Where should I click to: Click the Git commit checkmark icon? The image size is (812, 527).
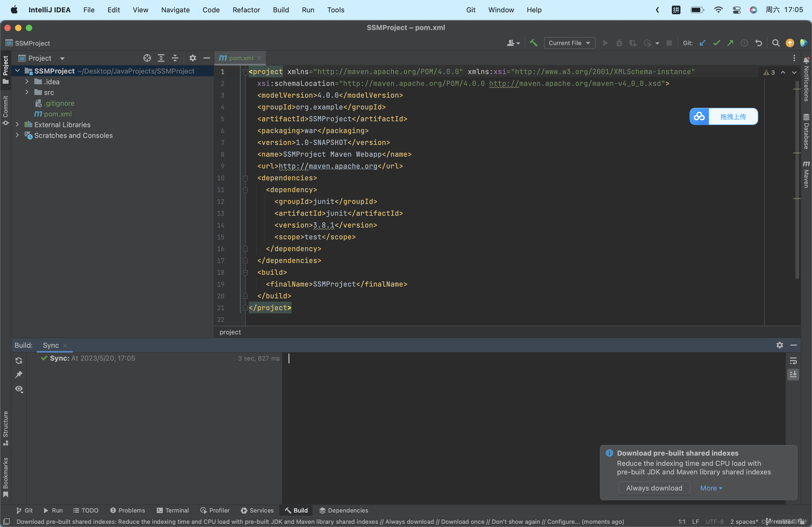(x=716, y=43)
